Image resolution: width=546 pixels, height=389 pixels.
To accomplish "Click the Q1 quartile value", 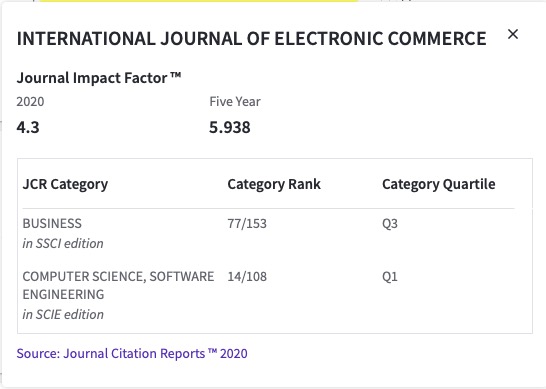I will pos(390,277).
